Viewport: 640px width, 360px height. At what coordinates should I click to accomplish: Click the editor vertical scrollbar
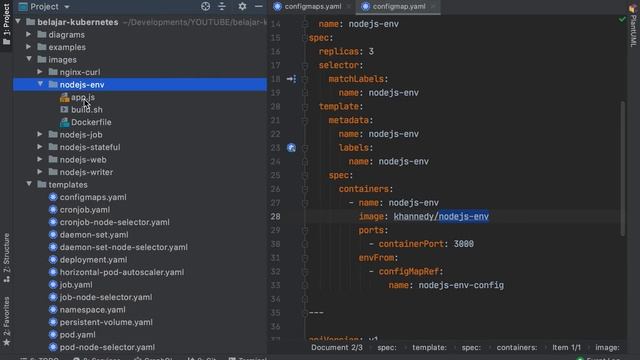[x=622, y=169]
